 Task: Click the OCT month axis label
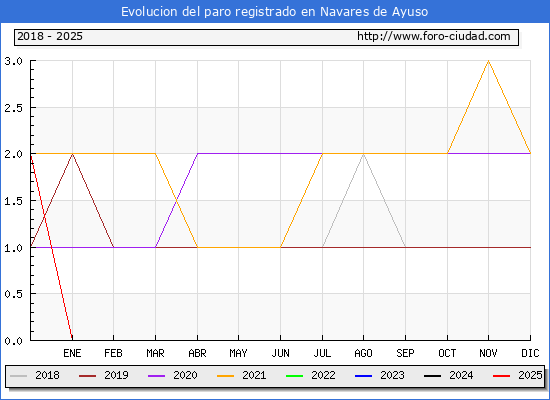447,353
